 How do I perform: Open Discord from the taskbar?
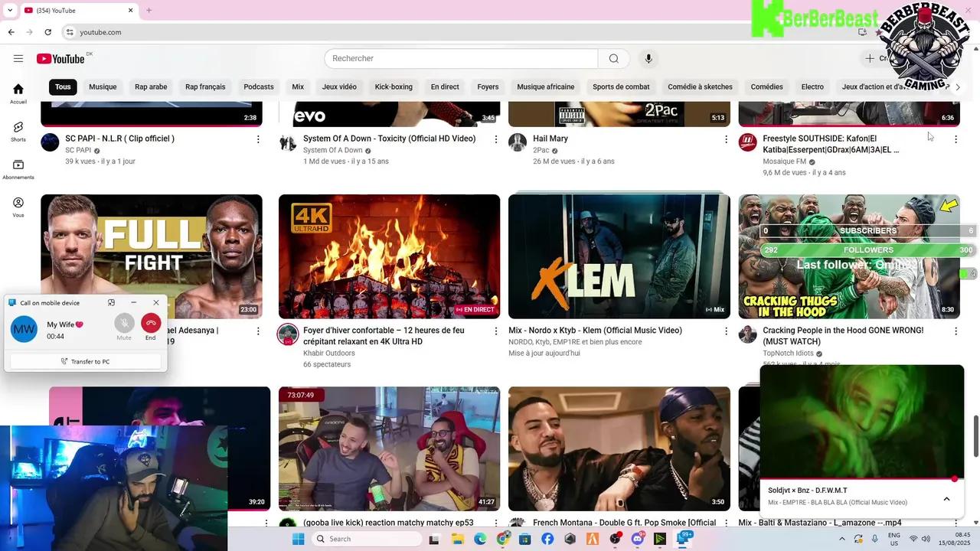click(638, 539)
